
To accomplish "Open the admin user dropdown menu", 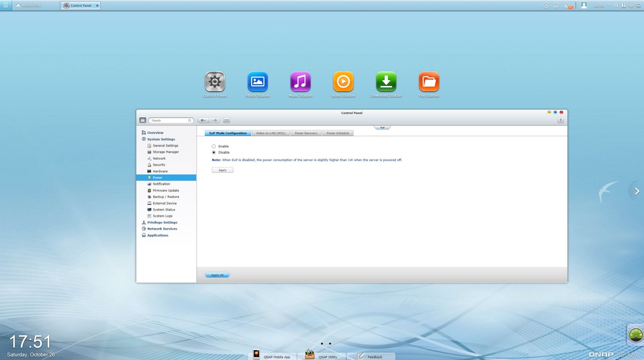I will (x=602, y=6).
